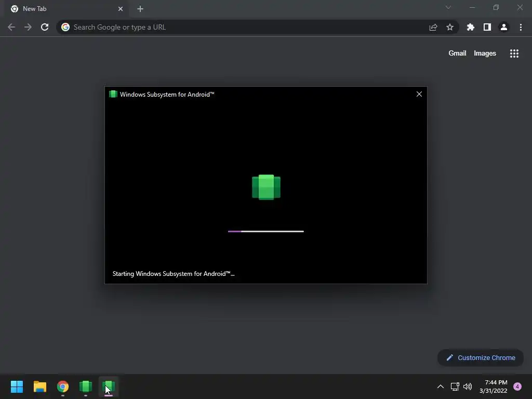
Task: Click the Google icon in the address bar
Action: click(x=65, y=27)
